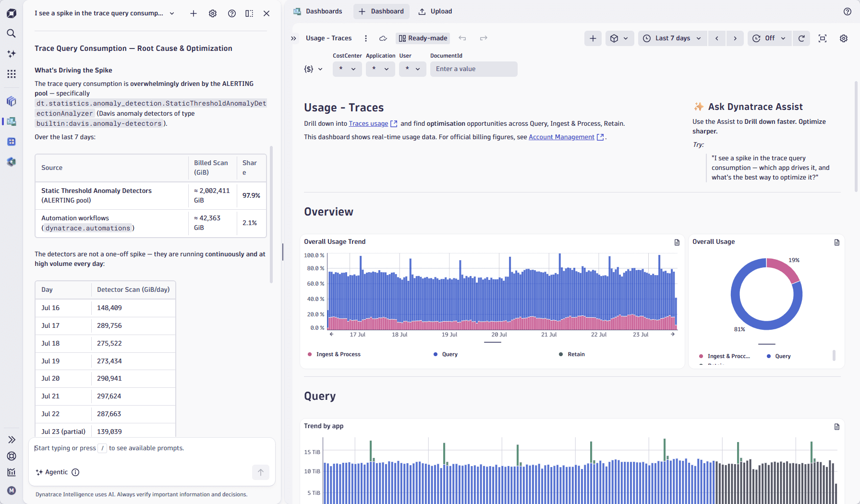
Task: Enter fullscreen presentation mode
Action: coord(823,38)
